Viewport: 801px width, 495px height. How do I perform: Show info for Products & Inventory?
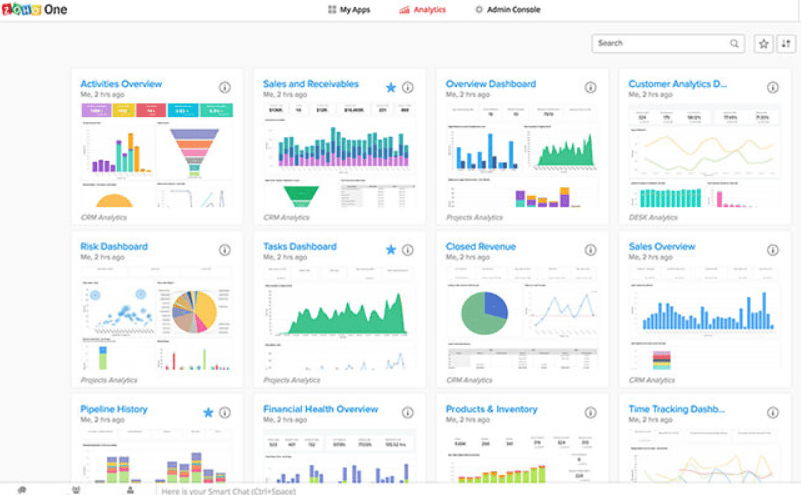(x=591, y=412)
